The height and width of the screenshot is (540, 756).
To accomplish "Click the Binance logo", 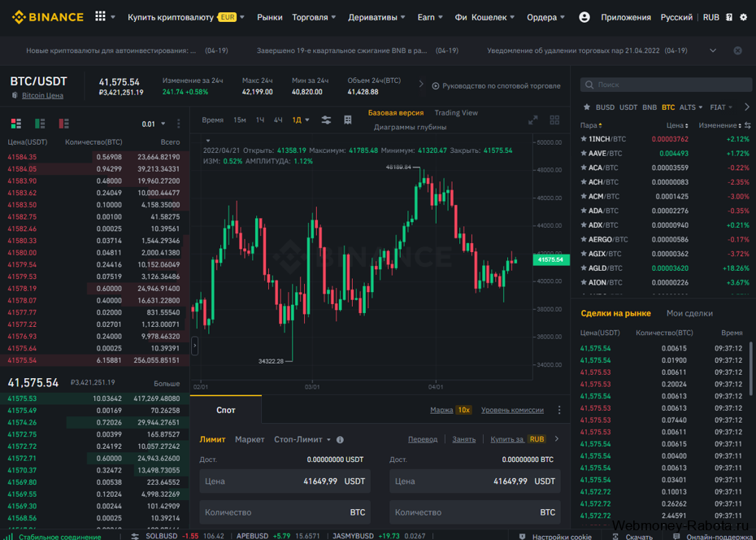I will (48, 17).
